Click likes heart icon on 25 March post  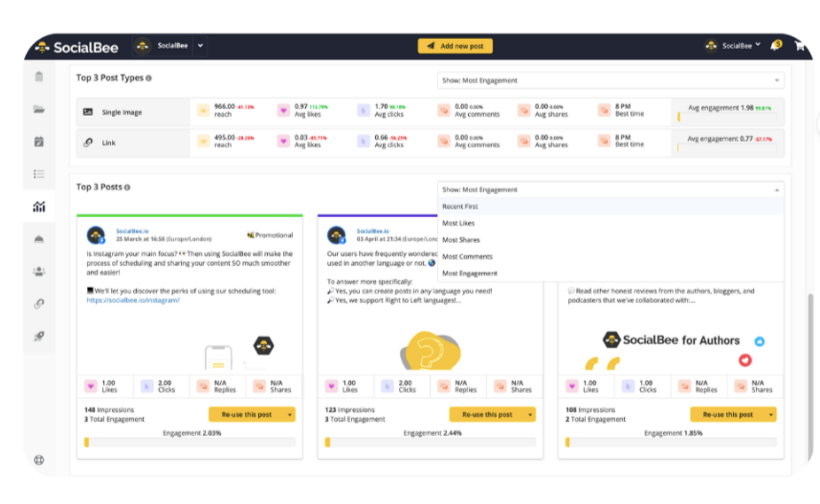91,386
